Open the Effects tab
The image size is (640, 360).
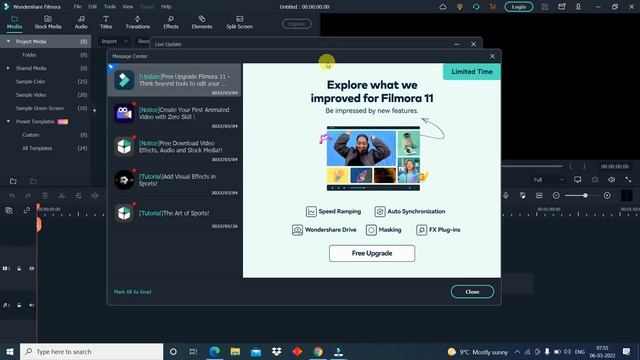tap(171, 22)
